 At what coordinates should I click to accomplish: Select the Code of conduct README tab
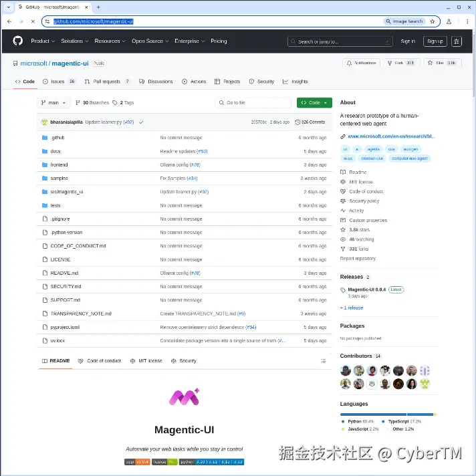point(100,361)
